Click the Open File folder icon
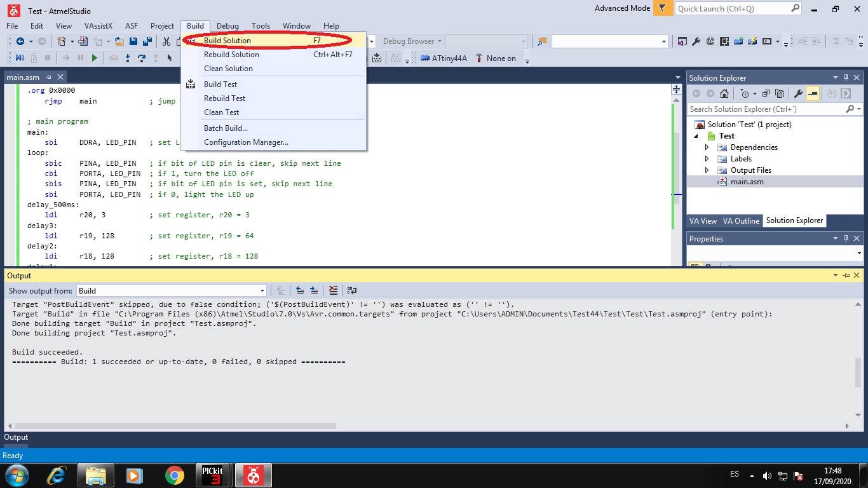868x488 pixels. (x=119, y=41)
